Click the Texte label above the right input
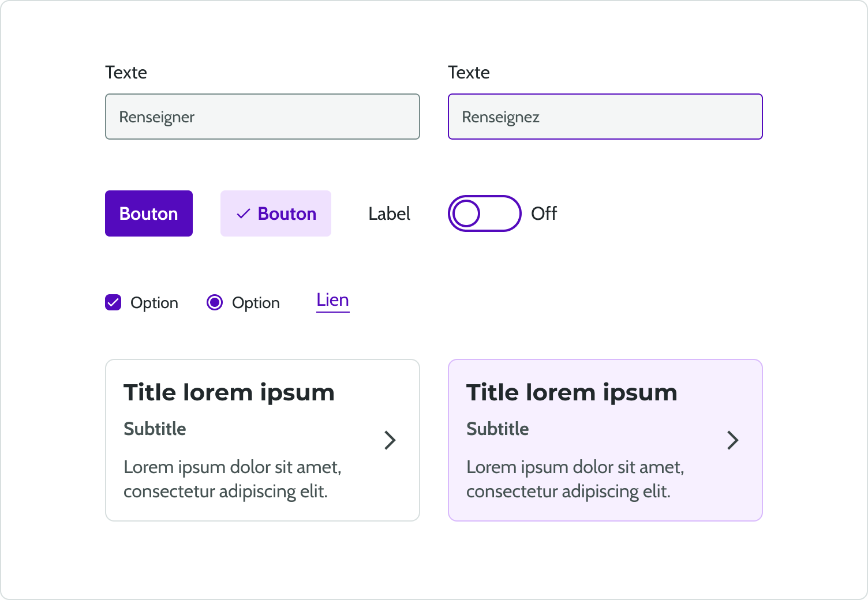The image size is (868, 600). tap(469, 72)
